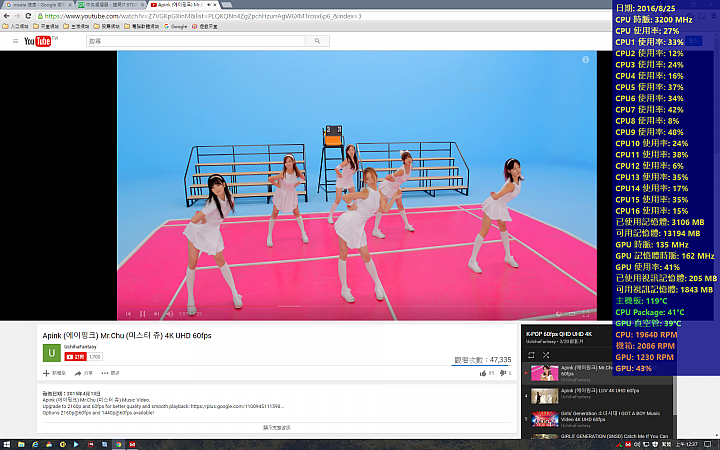Screen dimensions: 720x450
Task: Close the Apink YouTube tab
Action: [215, 5]
